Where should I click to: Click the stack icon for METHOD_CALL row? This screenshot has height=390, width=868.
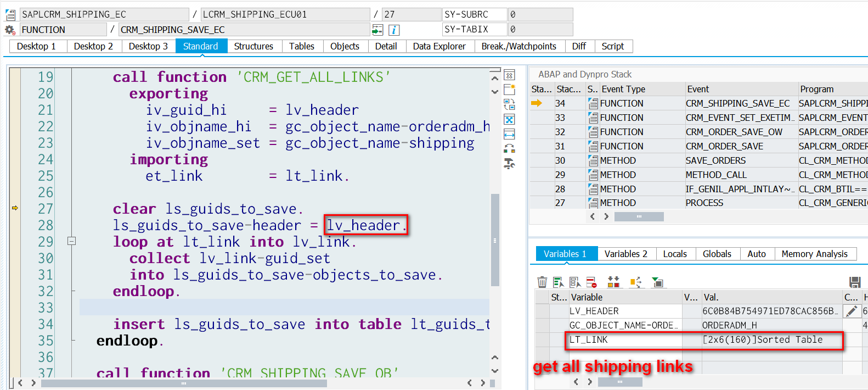593,175
